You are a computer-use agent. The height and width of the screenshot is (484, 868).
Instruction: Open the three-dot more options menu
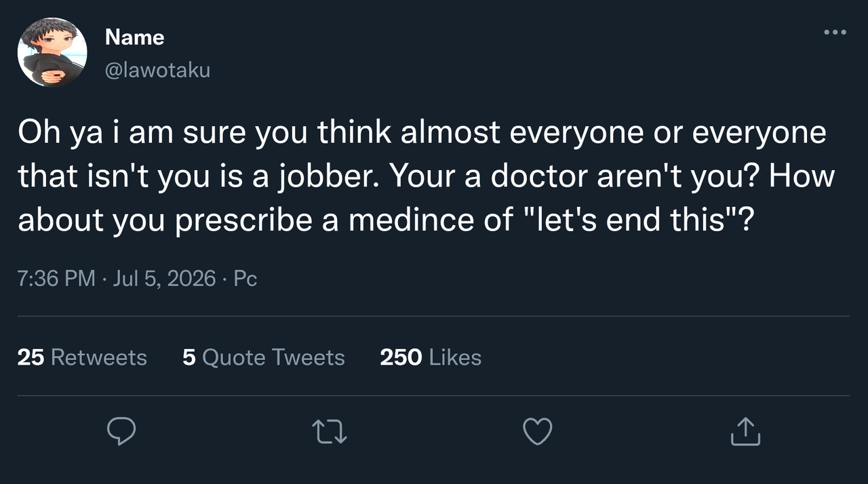(x=835, y=32)
